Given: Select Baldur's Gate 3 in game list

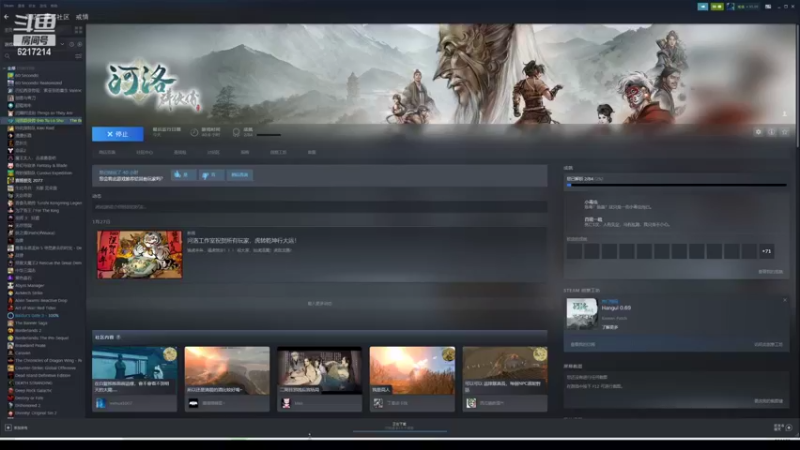Looking at the screenshot, I should pyautogui.click(x=37, y=315).
